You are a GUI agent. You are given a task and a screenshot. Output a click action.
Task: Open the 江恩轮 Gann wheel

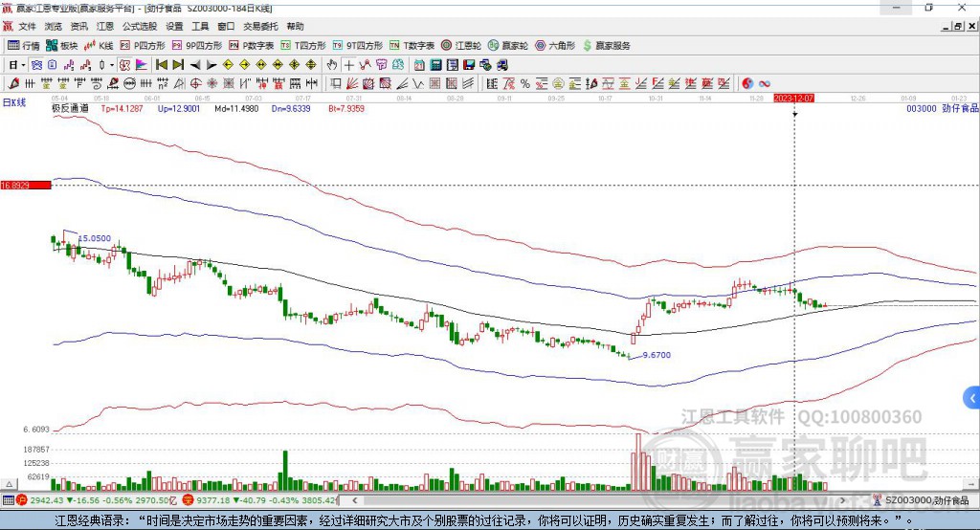(x=461, y=46)
